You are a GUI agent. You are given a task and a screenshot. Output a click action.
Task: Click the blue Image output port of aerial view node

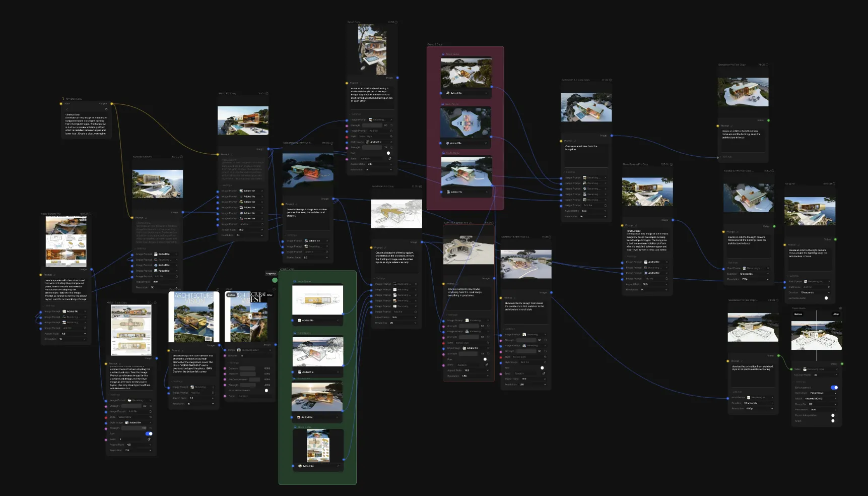612,136
